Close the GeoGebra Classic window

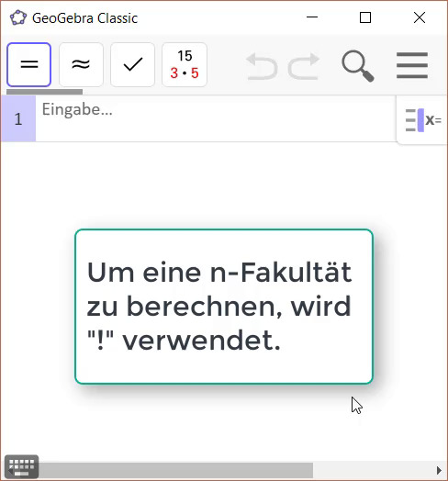(420, 17)
